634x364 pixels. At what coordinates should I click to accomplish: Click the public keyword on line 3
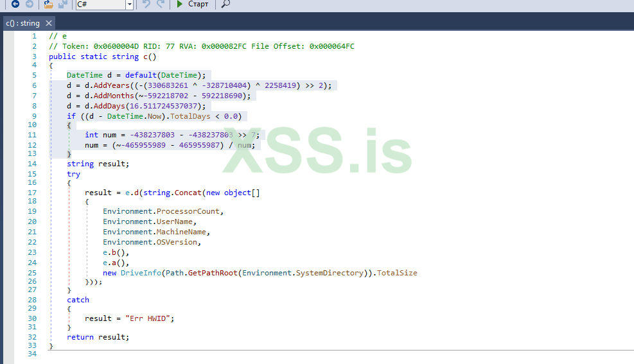(62, 57)
